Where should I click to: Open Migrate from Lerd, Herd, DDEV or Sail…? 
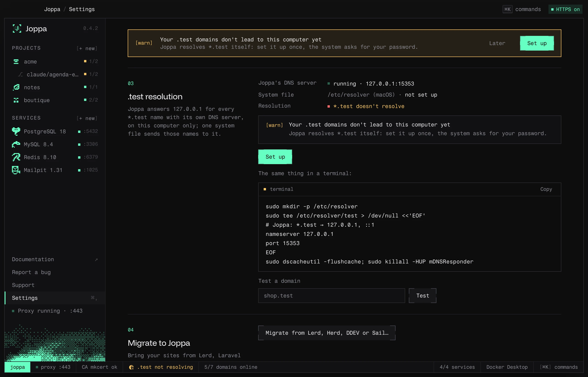(327, 333)
